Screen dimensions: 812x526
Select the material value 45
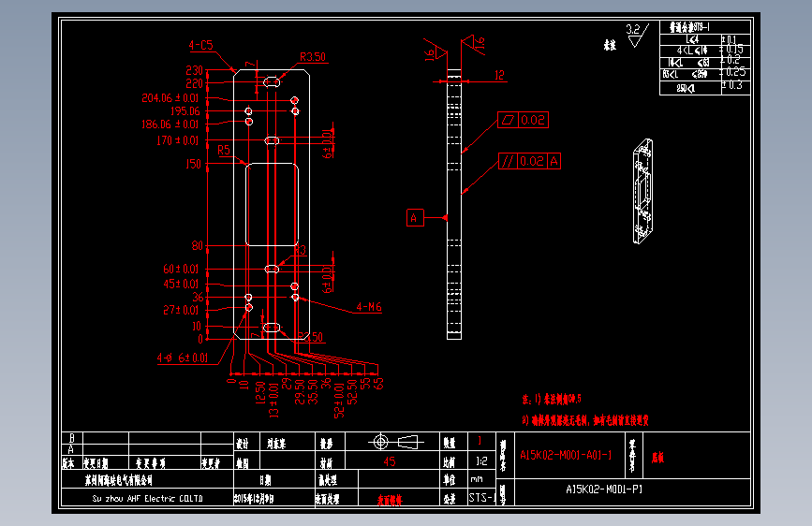click(x=390, y=461)
